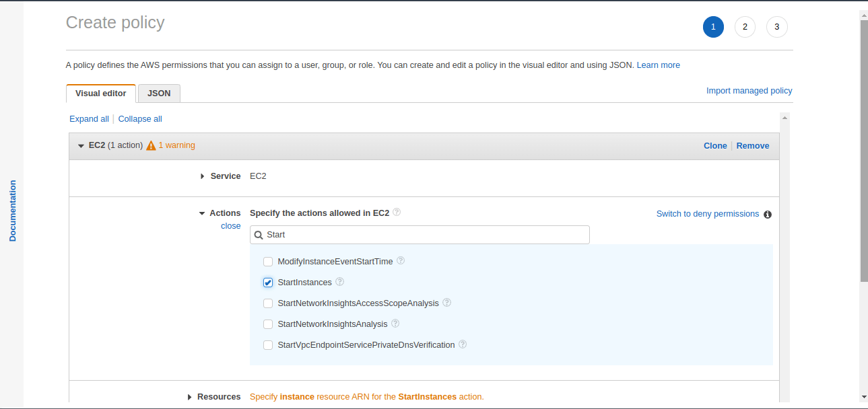Click Switch to deny permissions link
Viewport: 868px width, 409px height.
[x=708, y=214]
